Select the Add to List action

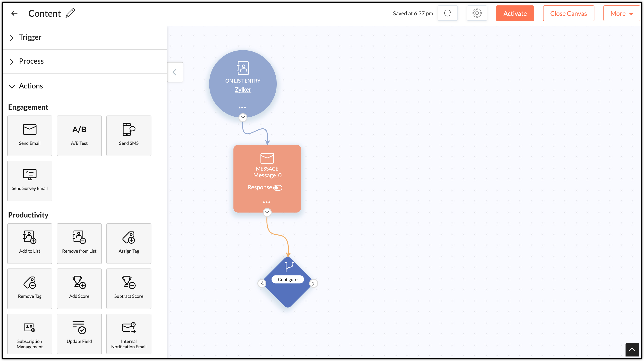point(30,244)
